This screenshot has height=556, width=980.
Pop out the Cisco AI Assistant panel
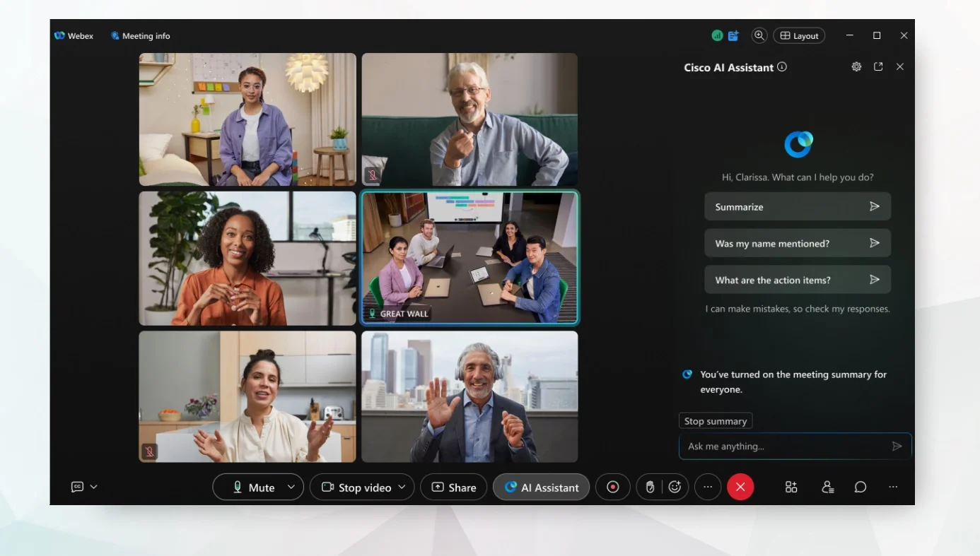pyautogui.click(x=878, y=66)
